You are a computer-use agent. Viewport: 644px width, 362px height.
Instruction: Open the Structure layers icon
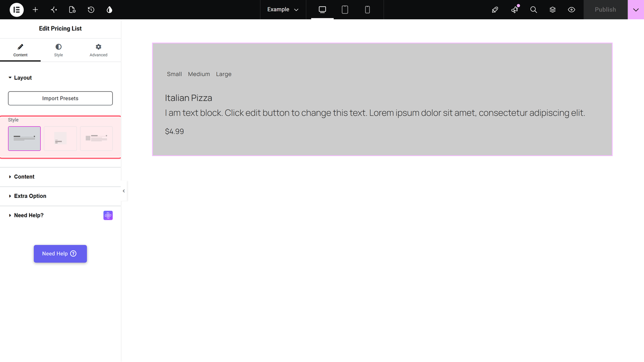[552, 10]
